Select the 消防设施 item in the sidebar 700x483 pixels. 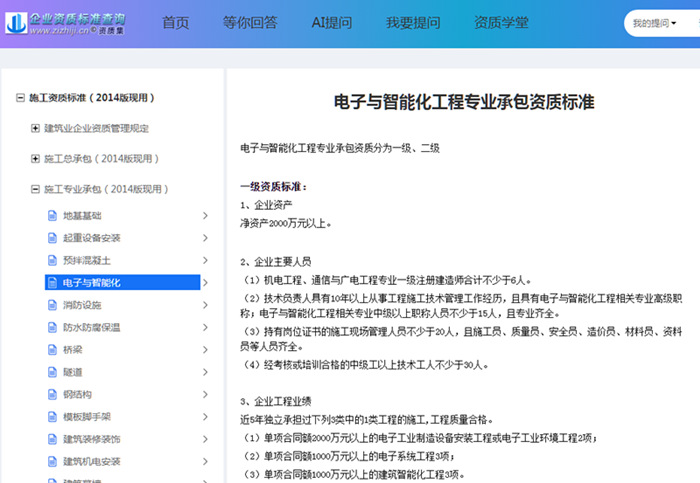tap(82, 305)
